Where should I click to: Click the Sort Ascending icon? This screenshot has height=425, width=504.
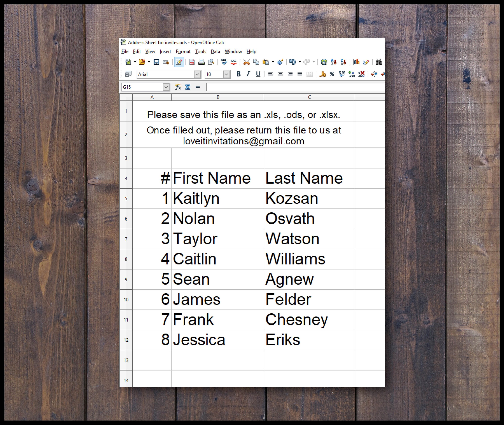point(333,62)
